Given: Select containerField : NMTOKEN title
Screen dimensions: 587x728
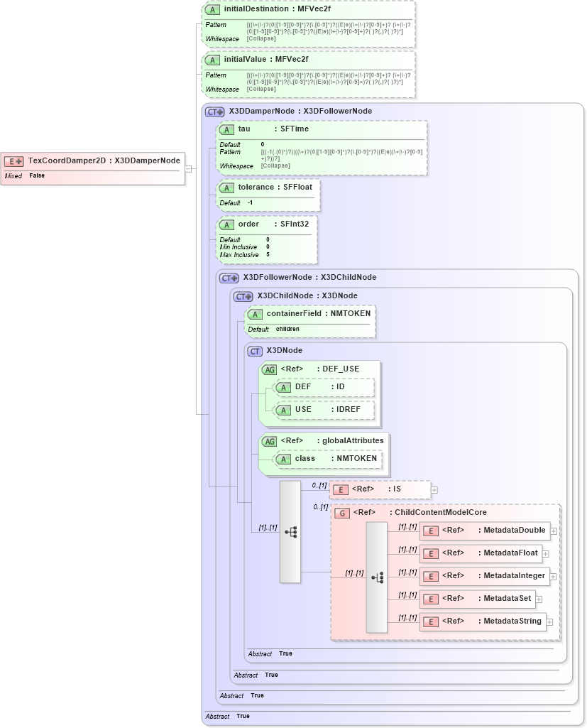Looking at the screenshot, I should 319,313.
